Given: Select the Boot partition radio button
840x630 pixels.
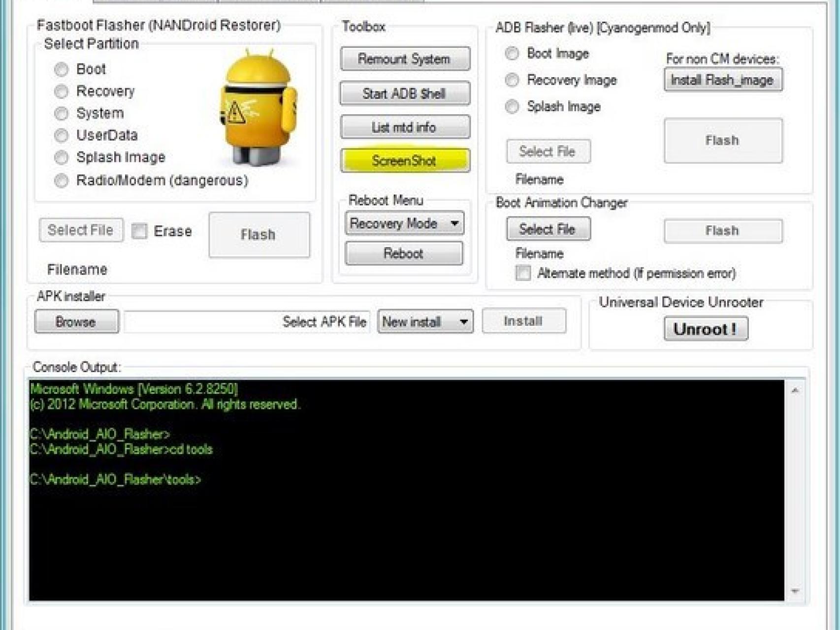Looking at the screenshot, I should (62, 69).
